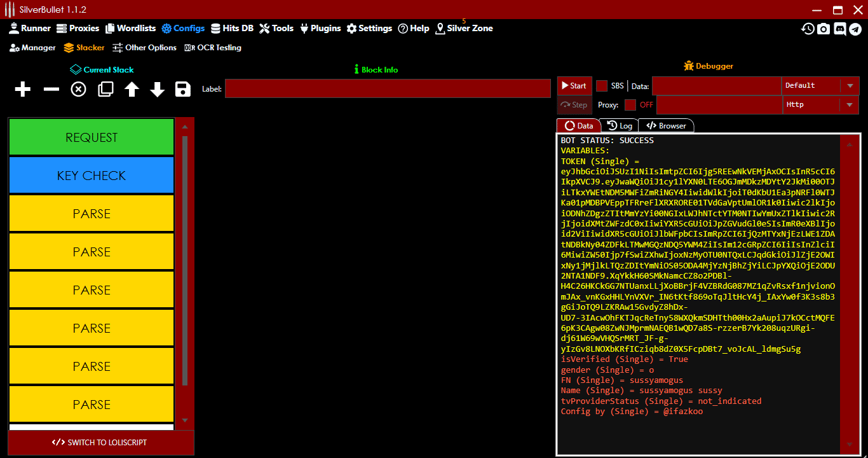
Task: Open the Settings menu
Action: [369, 29]
